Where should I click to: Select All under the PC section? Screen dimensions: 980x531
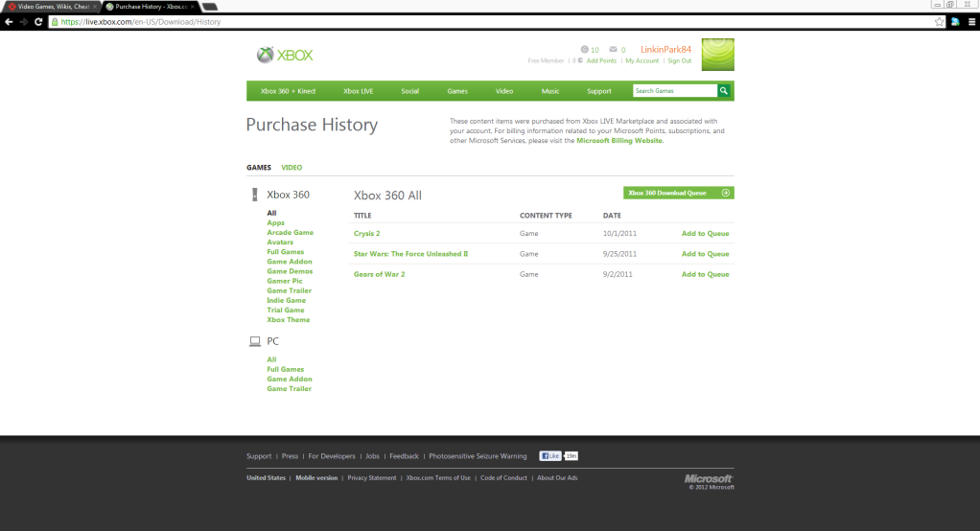pyautogui.click(x=271, y=359)
